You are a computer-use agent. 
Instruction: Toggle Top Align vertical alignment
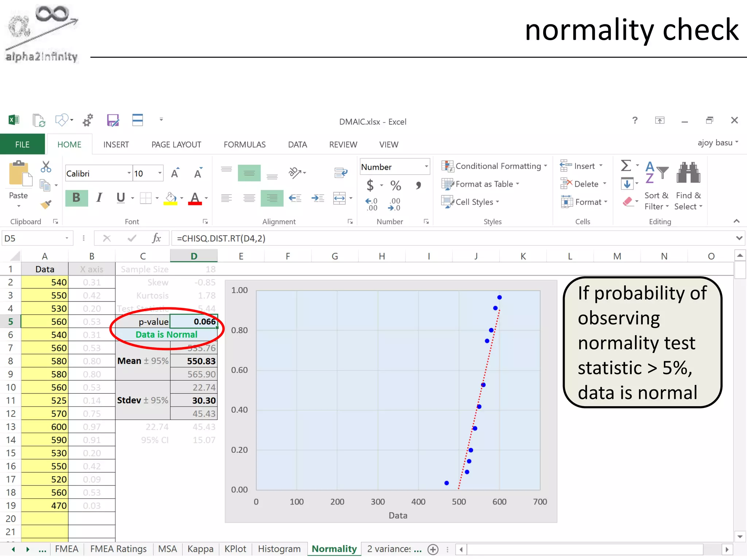coord(227,170)
